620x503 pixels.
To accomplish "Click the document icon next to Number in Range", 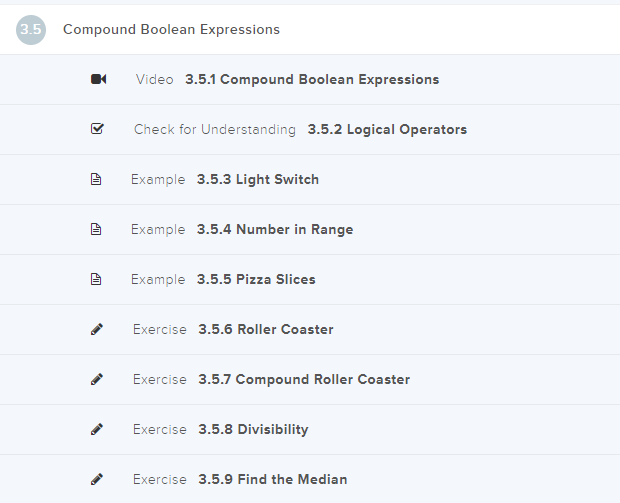I will coord(97,230).
